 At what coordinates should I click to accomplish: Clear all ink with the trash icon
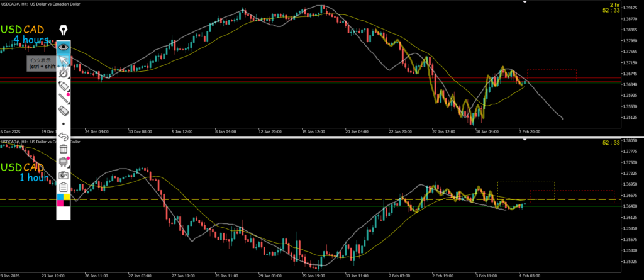(x=63, y=148)
